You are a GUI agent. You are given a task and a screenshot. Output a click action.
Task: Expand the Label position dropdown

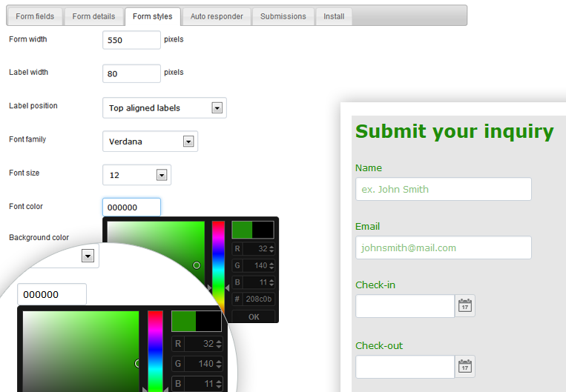point(165,108)
